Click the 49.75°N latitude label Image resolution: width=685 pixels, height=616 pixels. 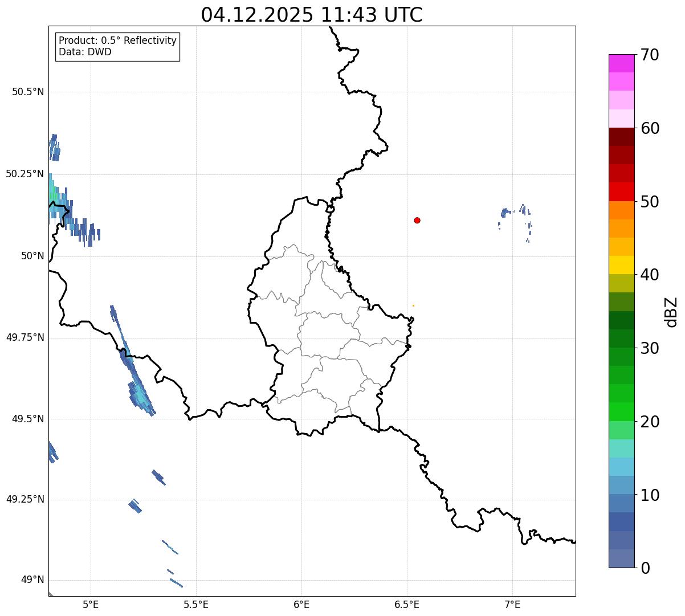coord(25,337)
